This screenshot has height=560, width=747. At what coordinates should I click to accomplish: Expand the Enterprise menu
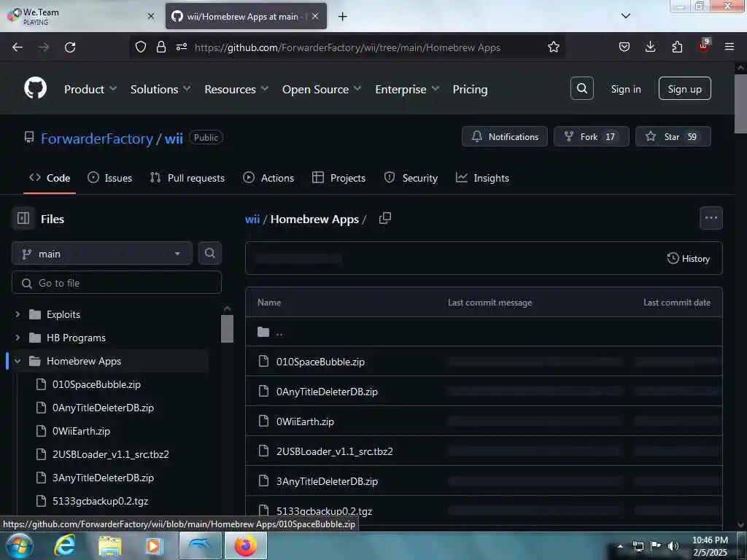point(407,89)
